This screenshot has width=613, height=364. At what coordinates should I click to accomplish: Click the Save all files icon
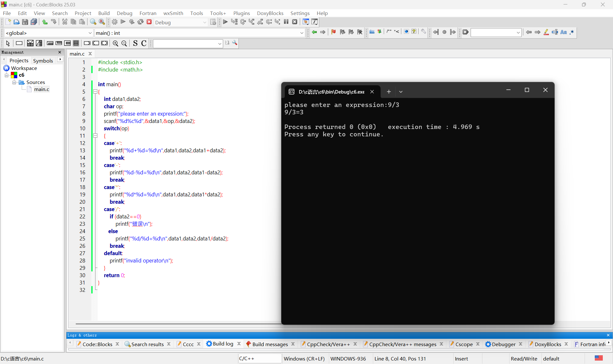point(34,22)
